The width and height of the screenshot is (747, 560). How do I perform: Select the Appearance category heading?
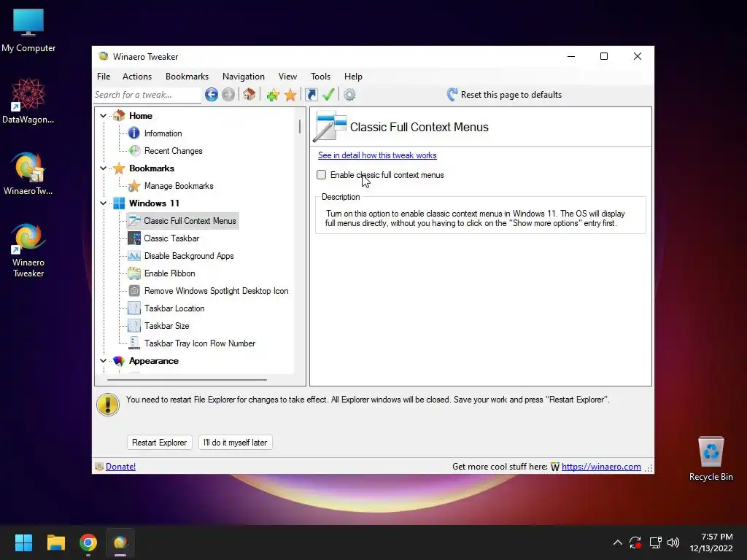[x=153, y=361]
